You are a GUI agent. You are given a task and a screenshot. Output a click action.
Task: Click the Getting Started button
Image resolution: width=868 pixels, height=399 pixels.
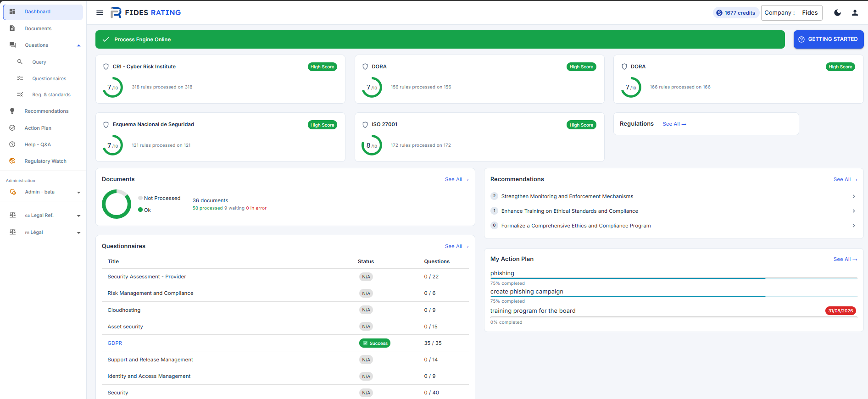point(829,39)
